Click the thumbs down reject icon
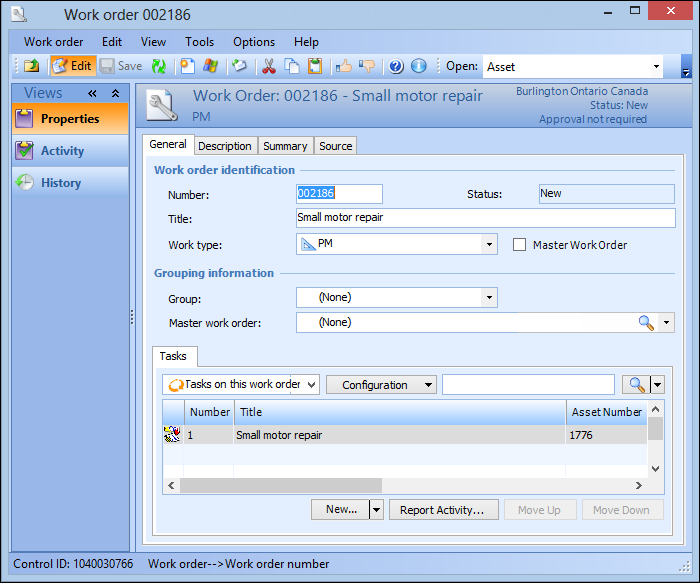The height and width of the screenshot is (583, 700). point(367,66)
